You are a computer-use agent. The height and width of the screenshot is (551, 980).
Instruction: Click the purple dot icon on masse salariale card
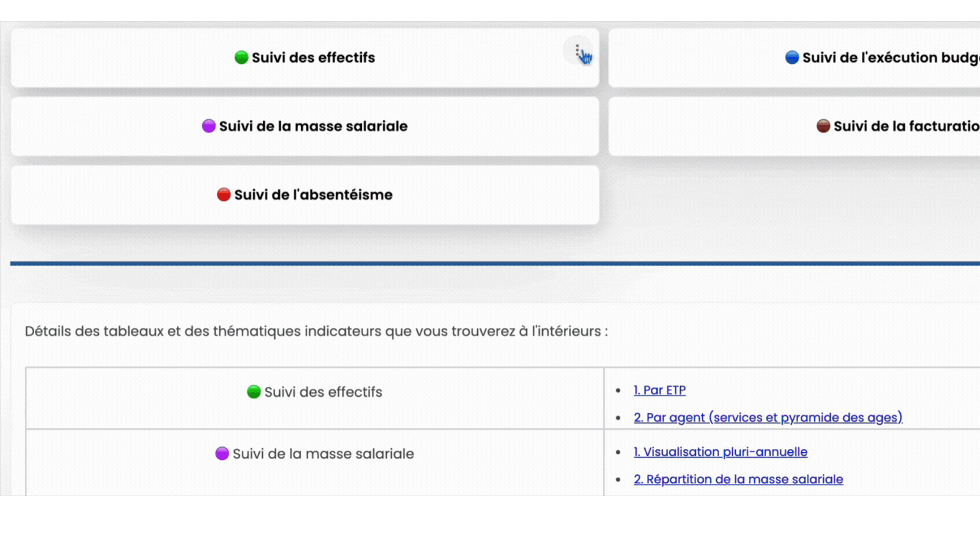tap(209, 126)
